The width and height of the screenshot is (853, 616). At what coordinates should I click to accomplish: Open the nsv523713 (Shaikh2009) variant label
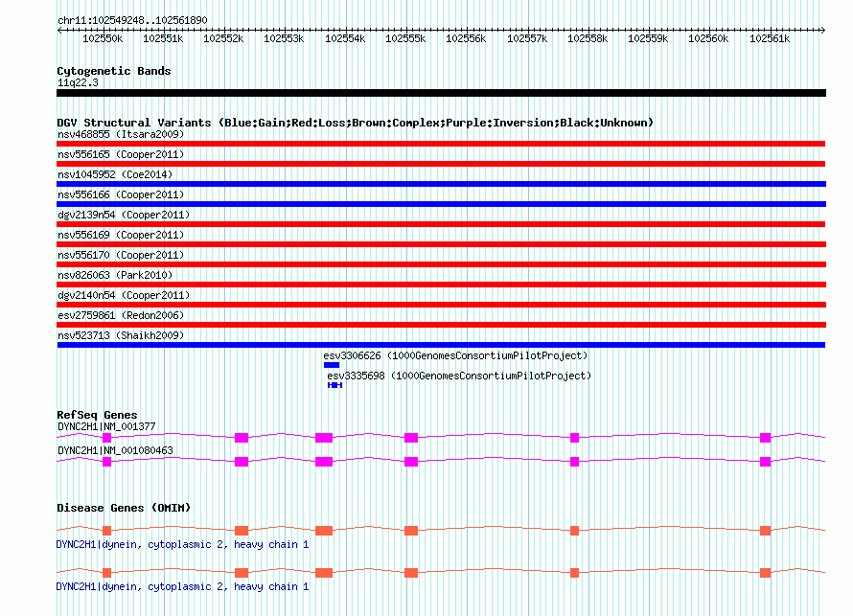pos(121,335)
